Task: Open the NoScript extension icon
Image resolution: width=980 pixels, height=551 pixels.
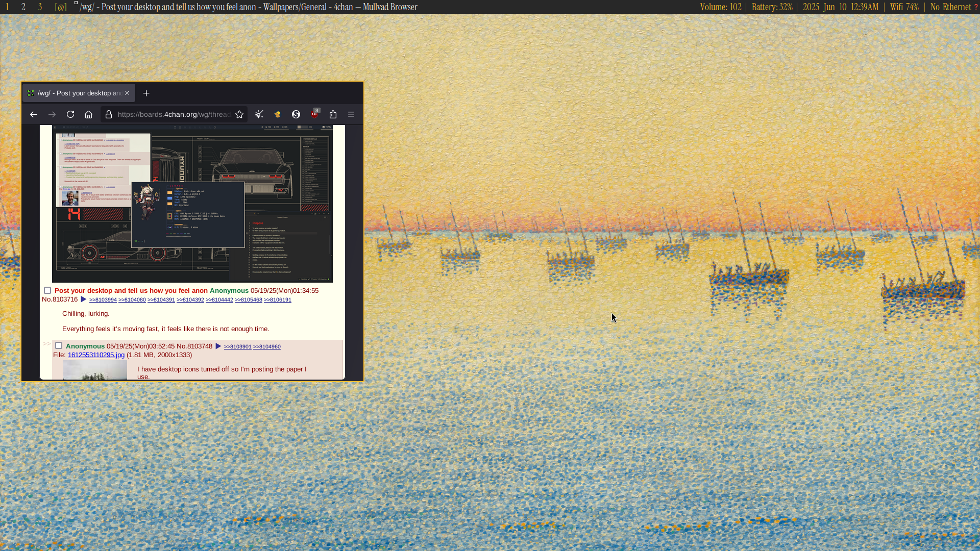Action: 296,114
